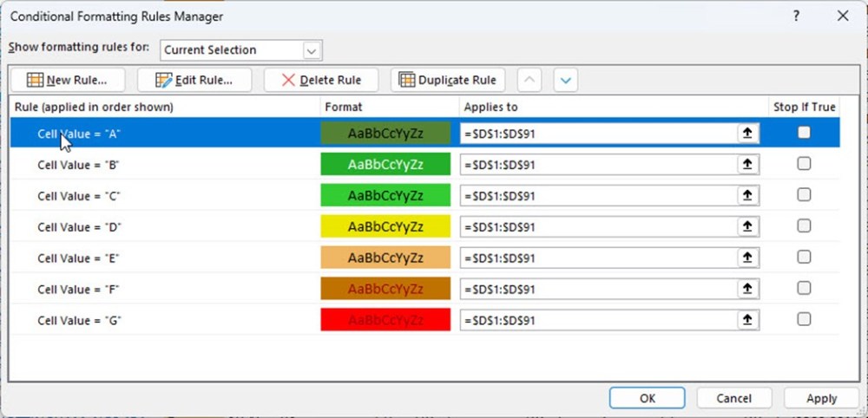Expand the Show formatting rules for dropdown
This screenshot has height=418, width=868.
click(312, 50)
